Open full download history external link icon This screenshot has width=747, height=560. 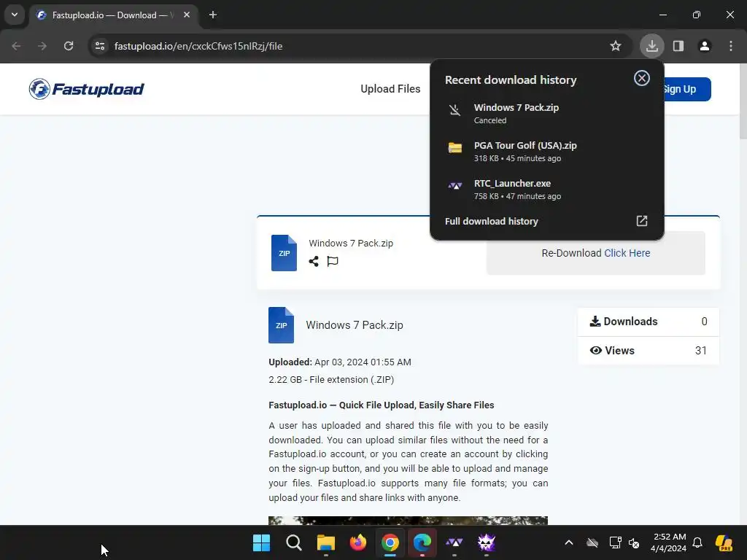coord(642,221)
